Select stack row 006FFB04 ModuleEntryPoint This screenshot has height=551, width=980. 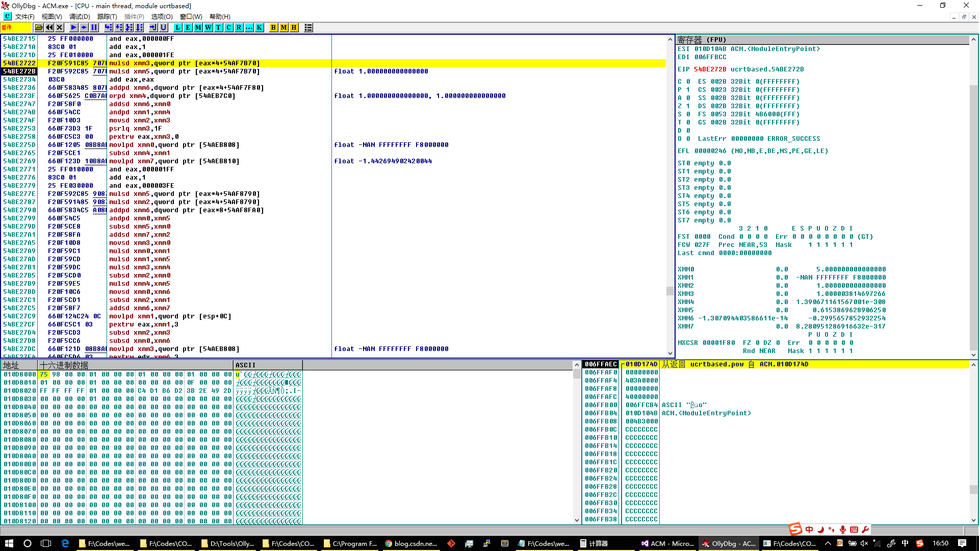776,413
